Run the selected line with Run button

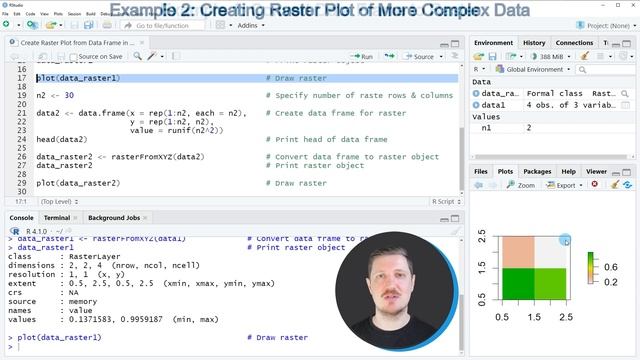(x=362, y=56)
